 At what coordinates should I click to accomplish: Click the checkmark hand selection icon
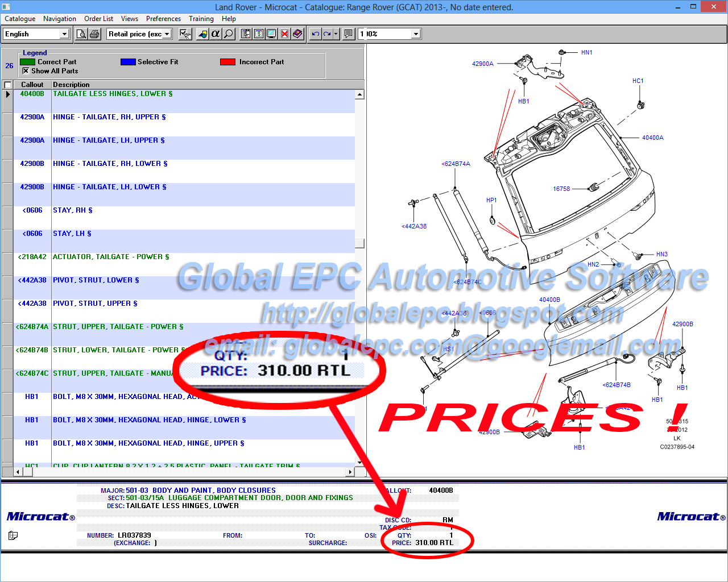click(185, 34)
